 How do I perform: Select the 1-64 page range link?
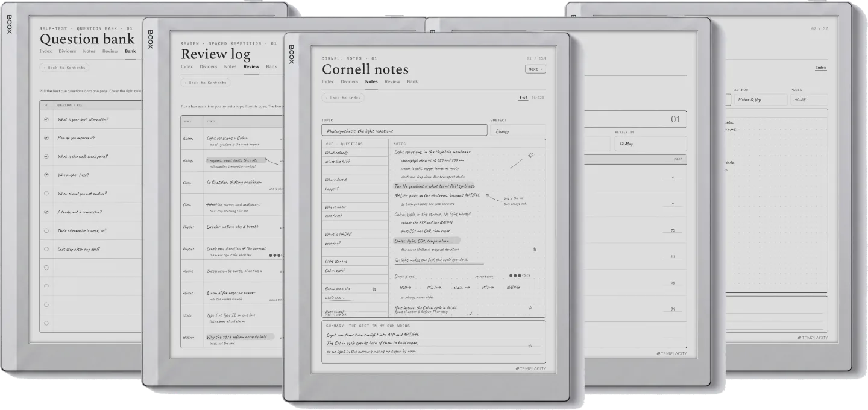(523, 98)
